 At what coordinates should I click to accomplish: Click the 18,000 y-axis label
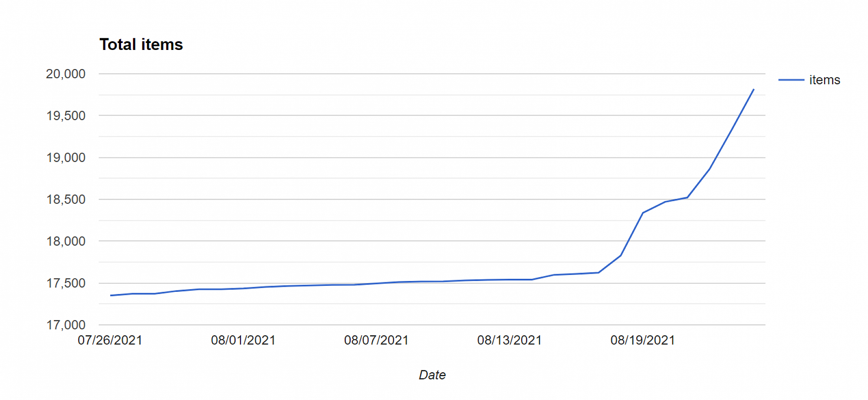click(66, 241)
